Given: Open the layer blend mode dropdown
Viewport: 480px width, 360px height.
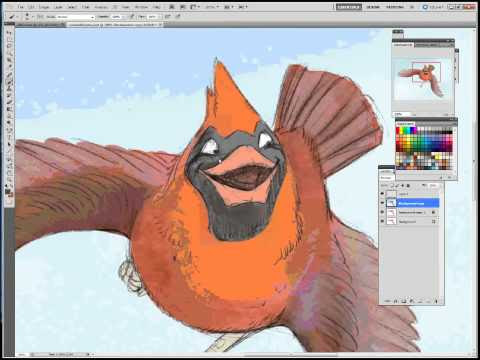Looking at the screenshot, I should click(387, 178).
